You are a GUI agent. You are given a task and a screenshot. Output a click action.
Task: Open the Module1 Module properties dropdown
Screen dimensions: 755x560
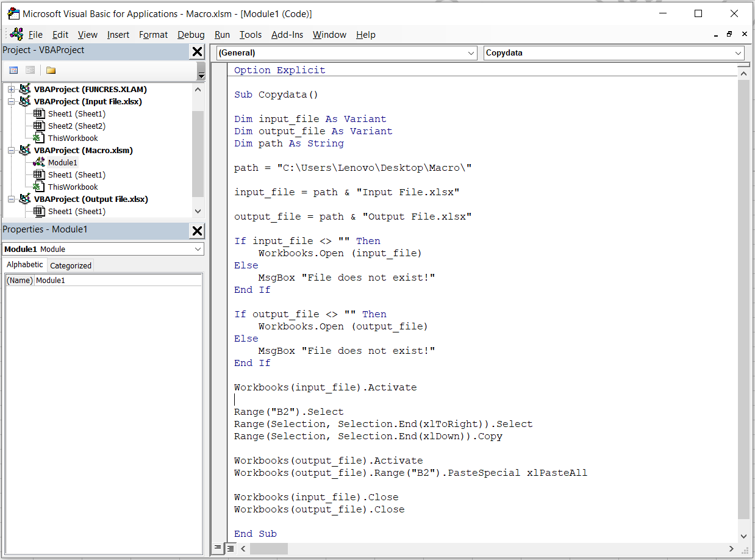[198, 249]
